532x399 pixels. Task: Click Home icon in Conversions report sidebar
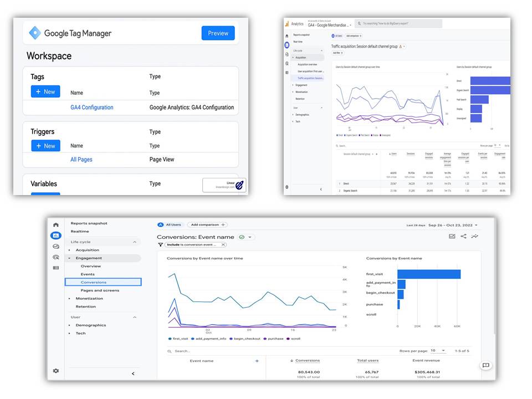coord(56,225)
